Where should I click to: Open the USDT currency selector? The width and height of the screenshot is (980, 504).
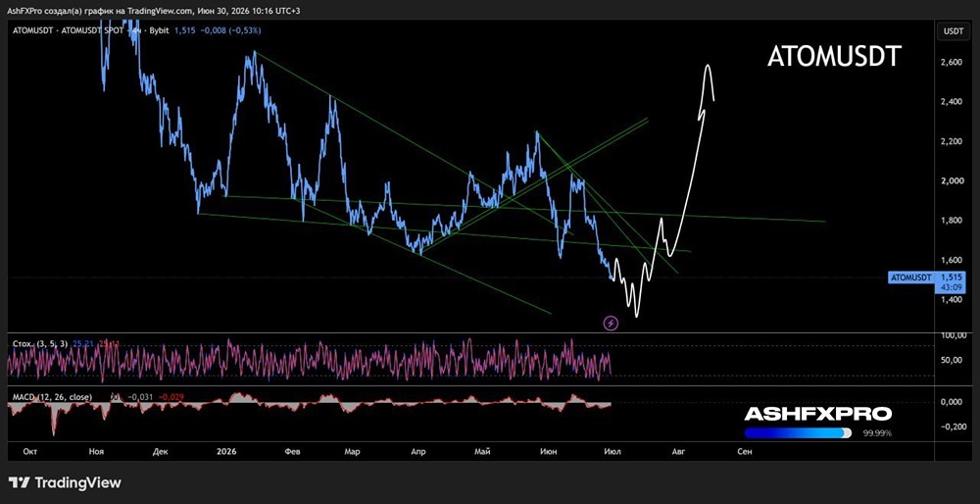952,30
